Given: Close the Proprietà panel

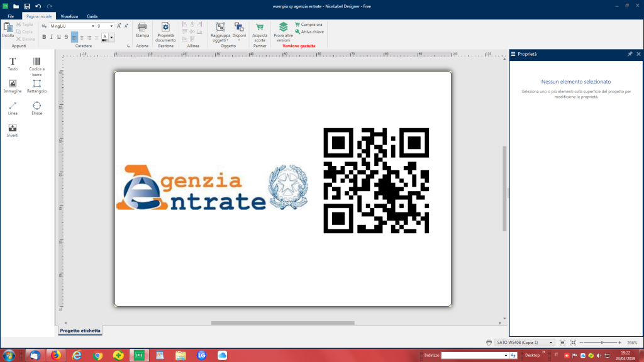Looking at the screenshot, I should click(639, 54).
